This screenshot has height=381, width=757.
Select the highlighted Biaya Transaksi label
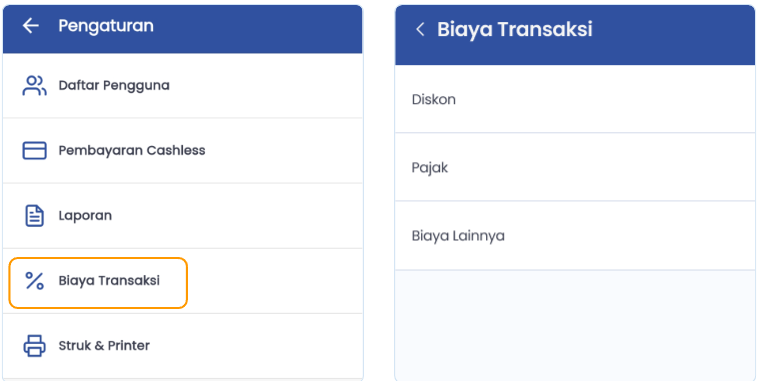(x=109, y=281)
